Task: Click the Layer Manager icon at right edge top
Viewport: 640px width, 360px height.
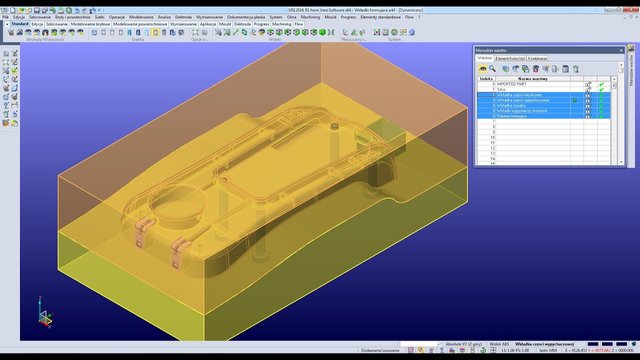Action: click(631, 48)
